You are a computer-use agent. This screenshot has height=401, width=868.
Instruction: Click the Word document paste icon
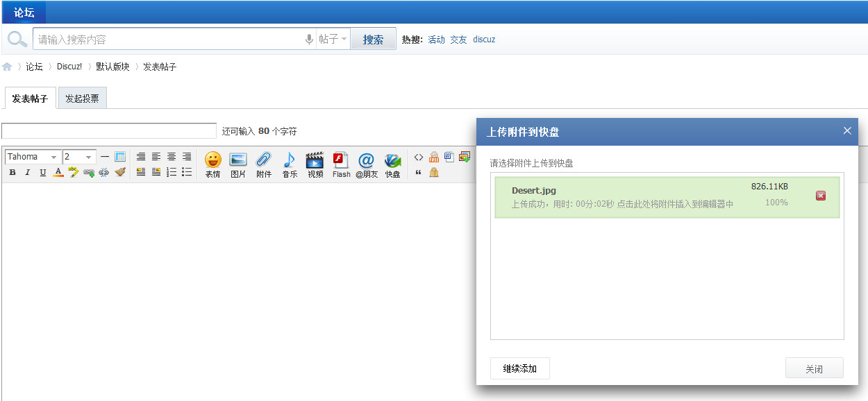449,157
